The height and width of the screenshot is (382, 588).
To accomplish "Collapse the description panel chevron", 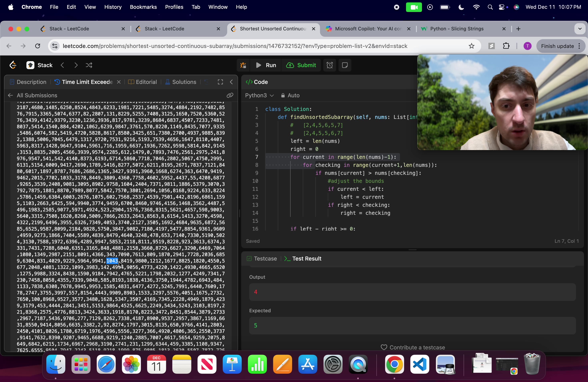I will tap(231, 82).
